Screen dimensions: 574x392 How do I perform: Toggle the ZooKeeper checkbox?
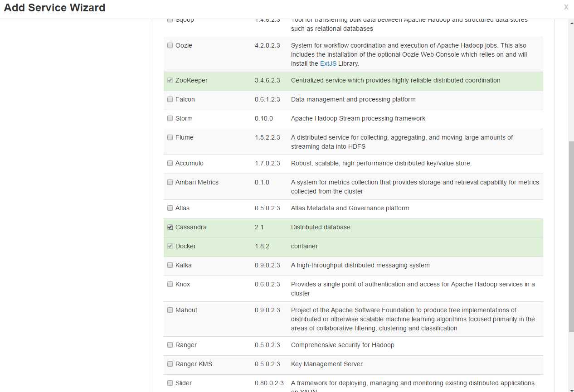point(170,80)
